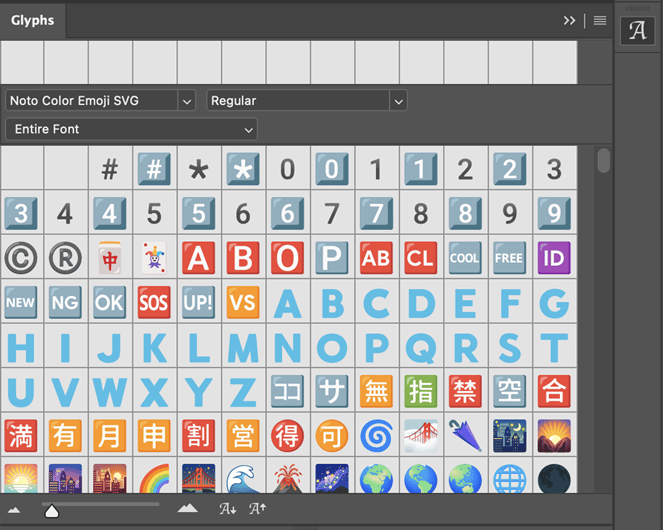The height and width of the screenshot is (530, 663).
Task: Select the orange VS emoji glyph
Action: 243,302
